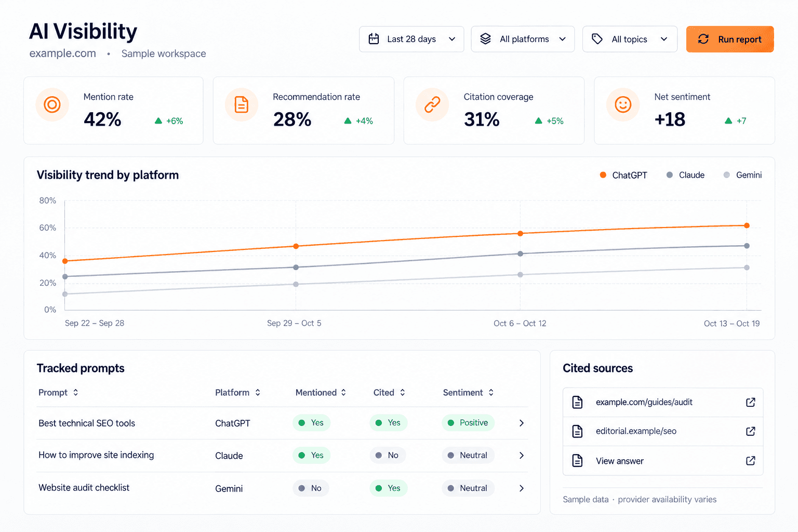
Task: Click the Gemini data point for Sep 29 – Oct 5
Action: 296,284
